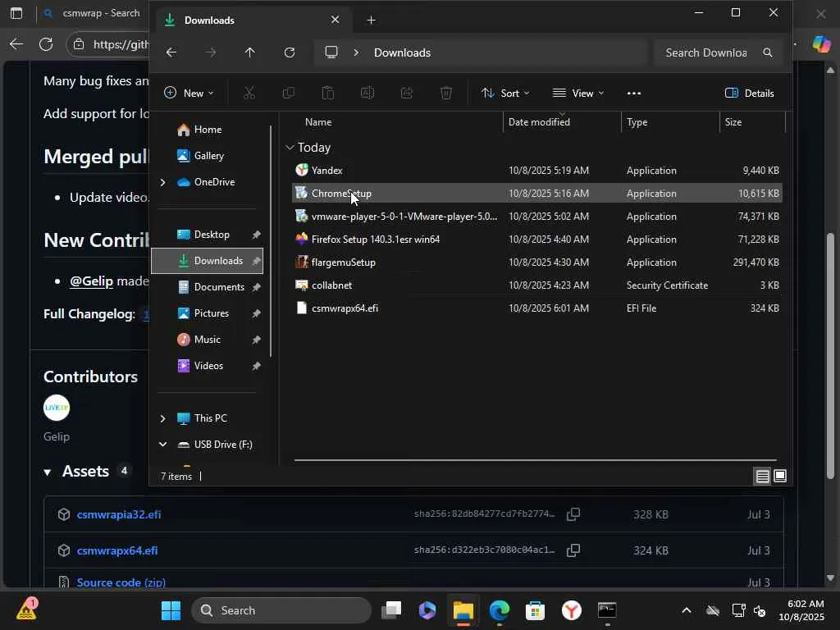The image size is (840, 630).
Task: Click the taskbar Search box
Action: point(281,610)
